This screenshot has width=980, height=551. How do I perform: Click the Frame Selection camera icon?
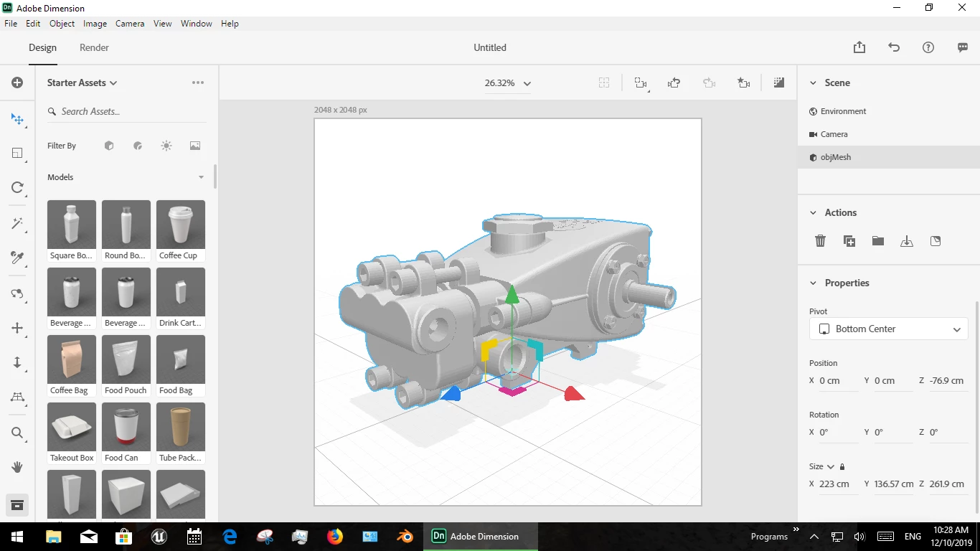[641, 83]
